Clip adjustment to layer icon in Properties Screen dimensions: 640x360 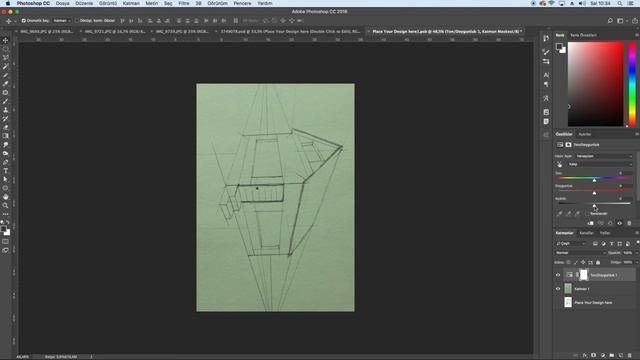coord(590,223)
